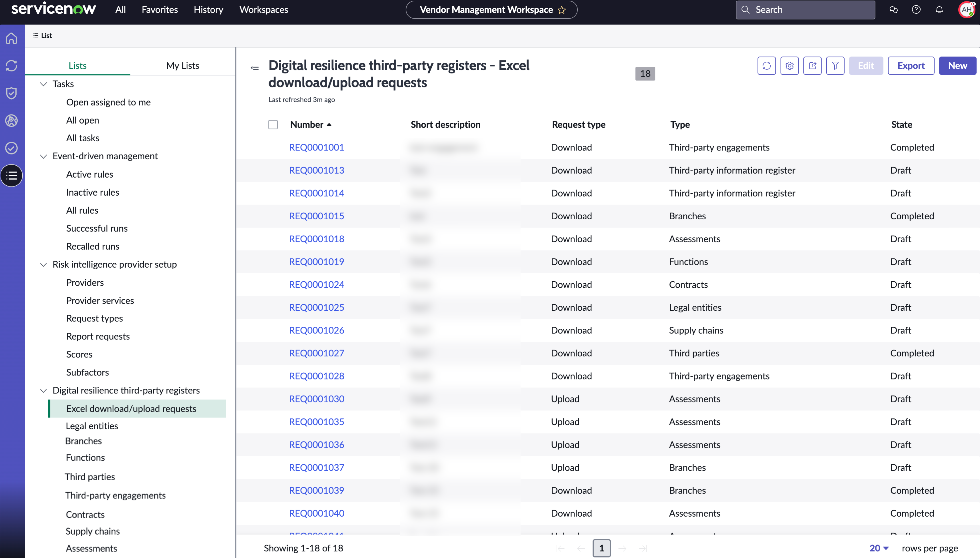Collapse Event-driven management group

tap(43, 156)
